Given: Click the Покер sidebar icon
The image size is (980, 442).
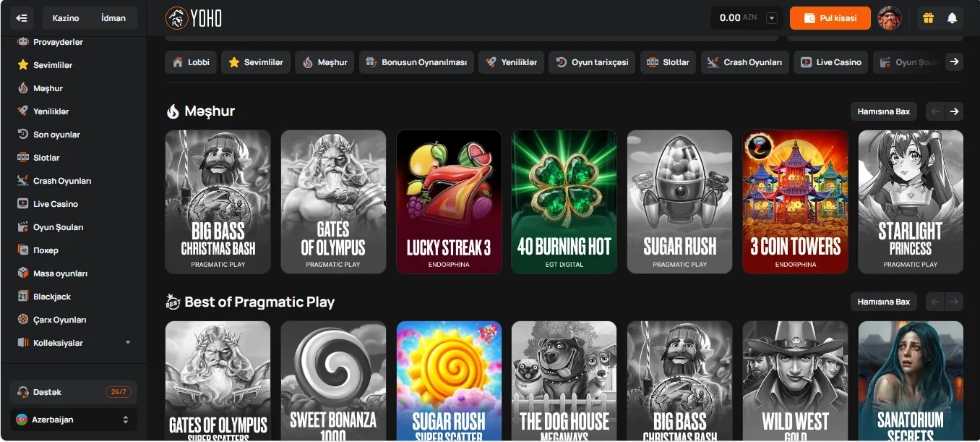Looking at the screenshot, I should (22, 250).
